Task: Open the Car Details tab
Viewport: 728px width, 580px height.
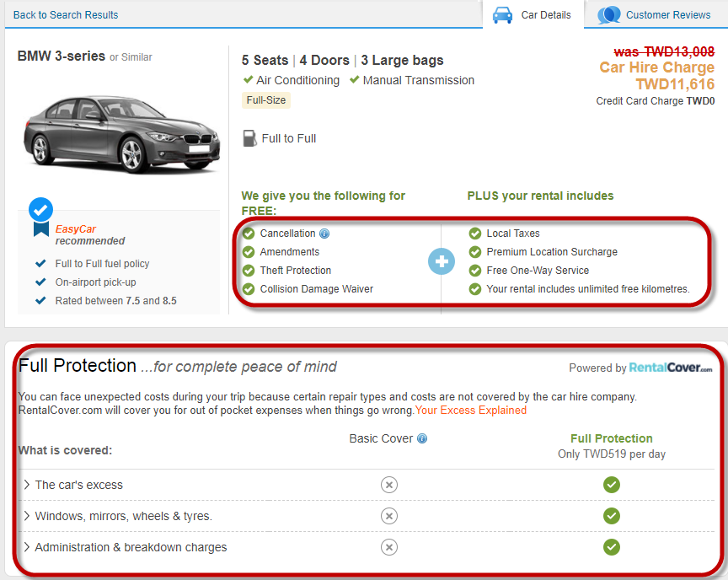Action: pyautogui.click(x=533, y=14)
